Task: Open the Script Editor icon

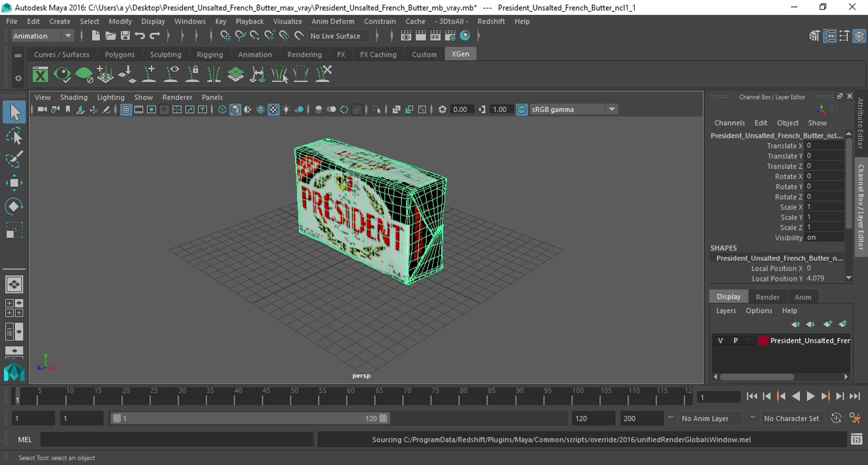Action: [857, 439]
